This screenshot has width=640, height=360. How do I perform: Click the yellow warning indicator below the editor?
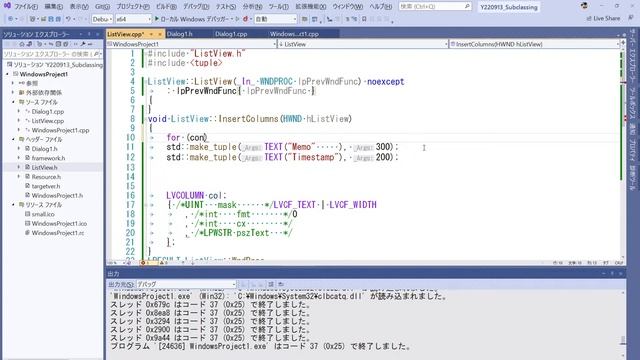coord(163,263)
